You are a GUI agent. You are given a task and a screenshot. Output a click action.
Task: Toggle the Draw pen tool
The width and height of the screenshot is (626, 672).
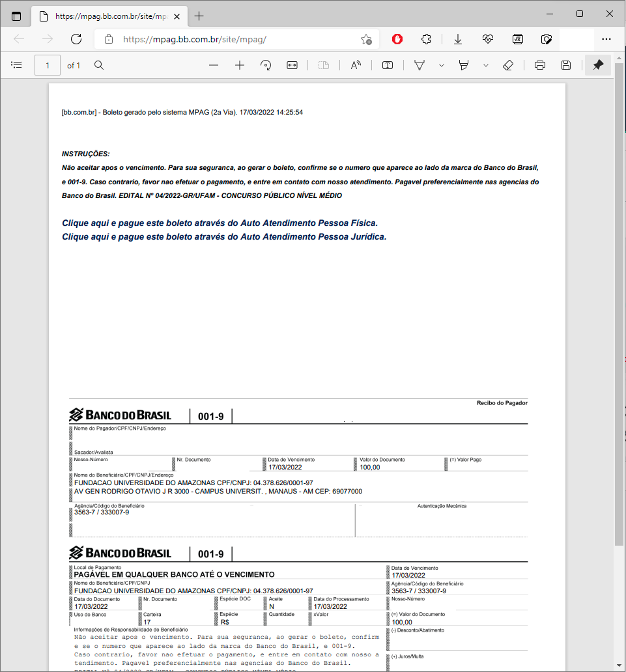point(420,65)
